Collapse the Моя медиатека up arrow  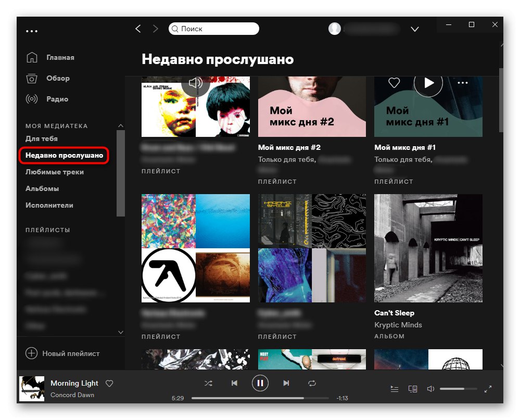coord(121,125)
